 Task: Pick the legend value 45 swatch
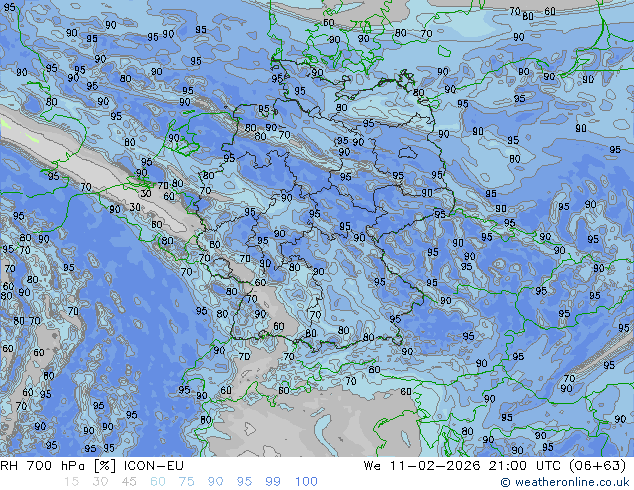click(129, 482)
